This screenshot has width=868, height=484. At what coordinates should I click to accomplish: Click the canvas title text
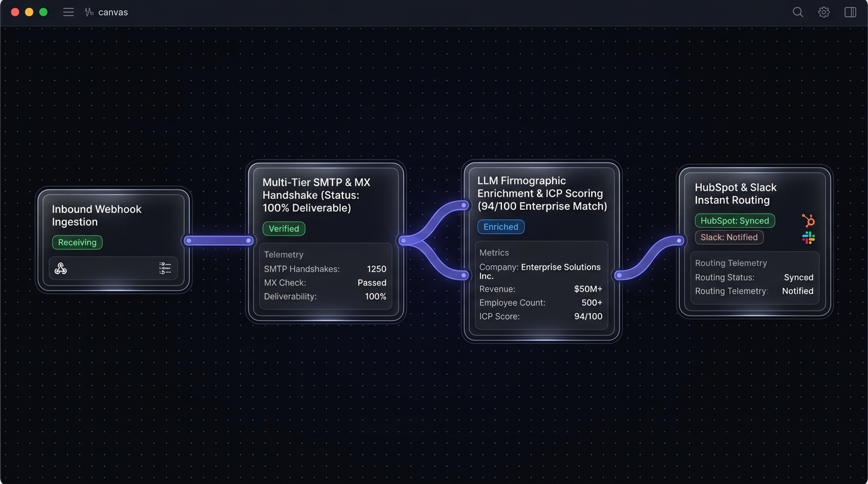[x=113, y=12]
